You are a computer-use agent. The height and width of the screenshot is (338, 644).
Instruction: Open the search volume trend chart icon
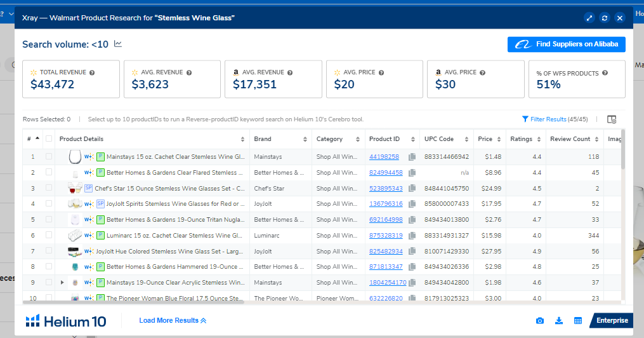[x=118, y=44]
